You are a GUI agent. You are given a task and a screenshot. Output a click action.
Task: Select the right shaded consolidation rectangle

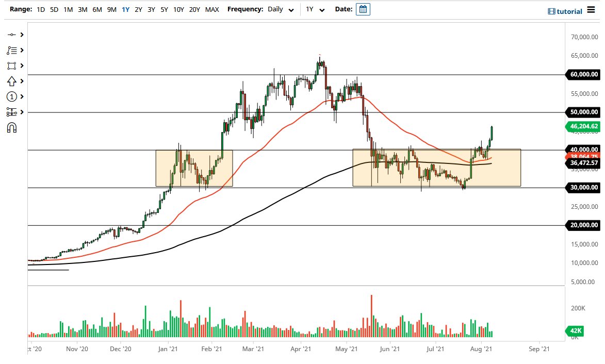(437, 168)
